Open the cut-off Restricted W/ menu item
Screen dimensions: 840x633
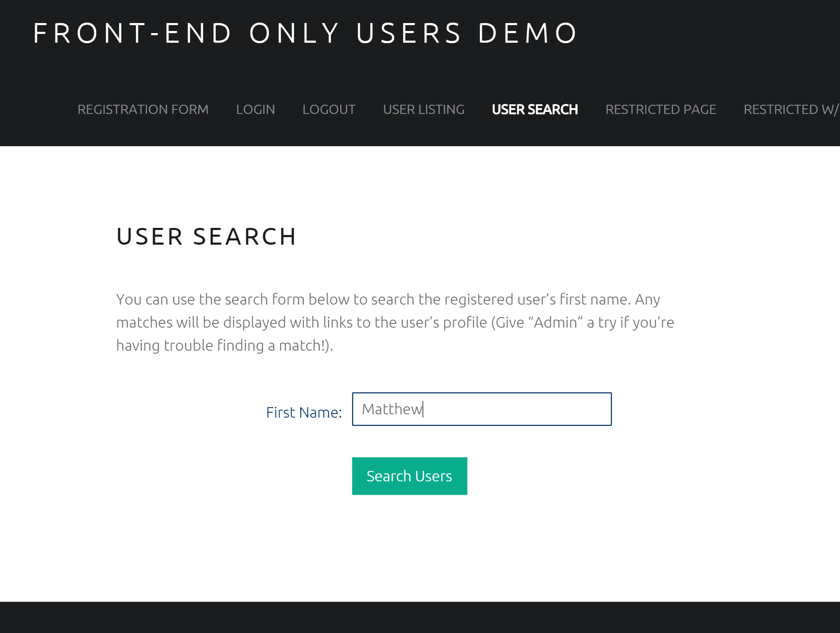tap(791, 109)
